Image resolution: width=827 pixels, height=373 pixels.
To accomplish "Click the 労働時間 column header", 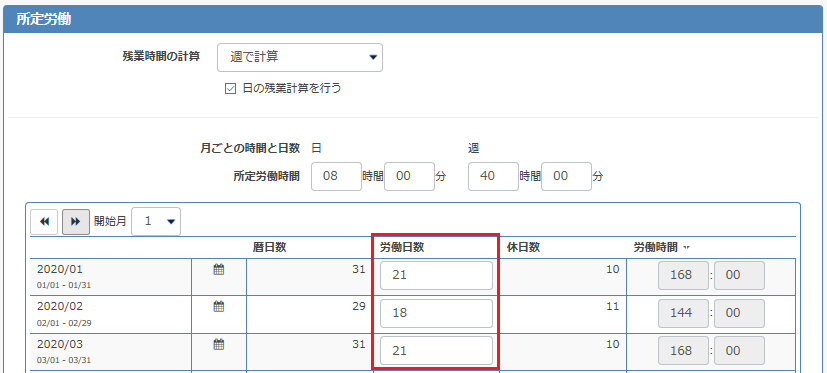I will (656, 248).
